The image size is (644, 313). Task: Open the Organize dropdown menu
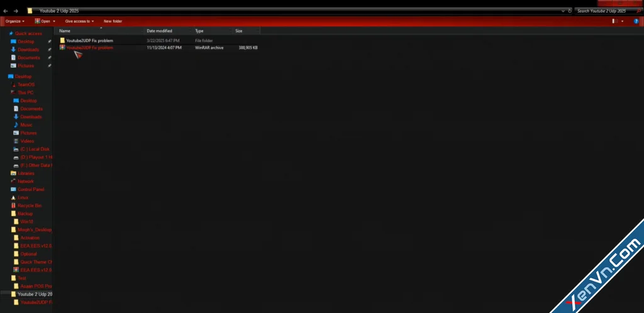click(x=15, y=21)
